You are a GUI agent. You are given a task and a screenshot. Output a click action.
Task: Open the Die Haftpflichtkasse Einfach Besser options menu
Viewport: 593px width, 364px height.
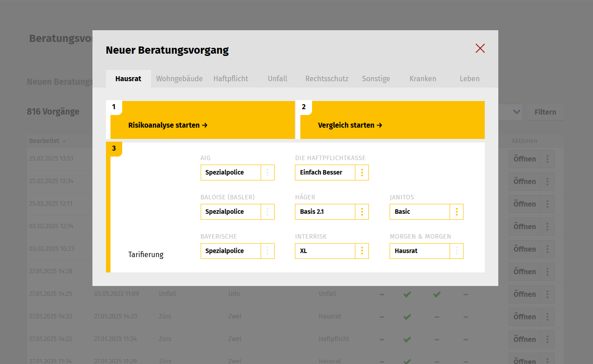[362, 172]
